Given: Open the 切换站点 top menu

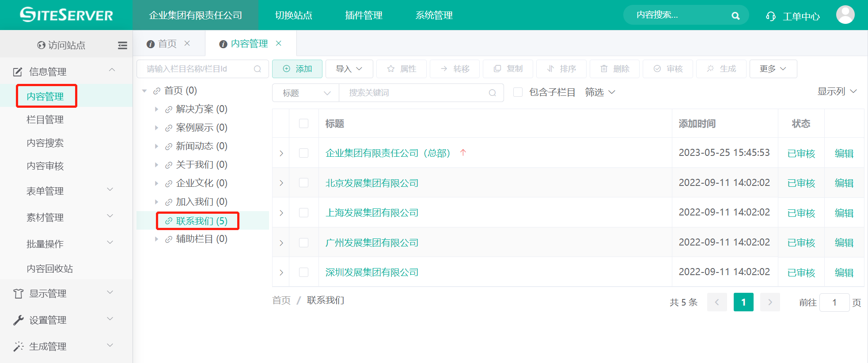Looking at the screenshot, I should pyautogui.click(x=294, y=15).
